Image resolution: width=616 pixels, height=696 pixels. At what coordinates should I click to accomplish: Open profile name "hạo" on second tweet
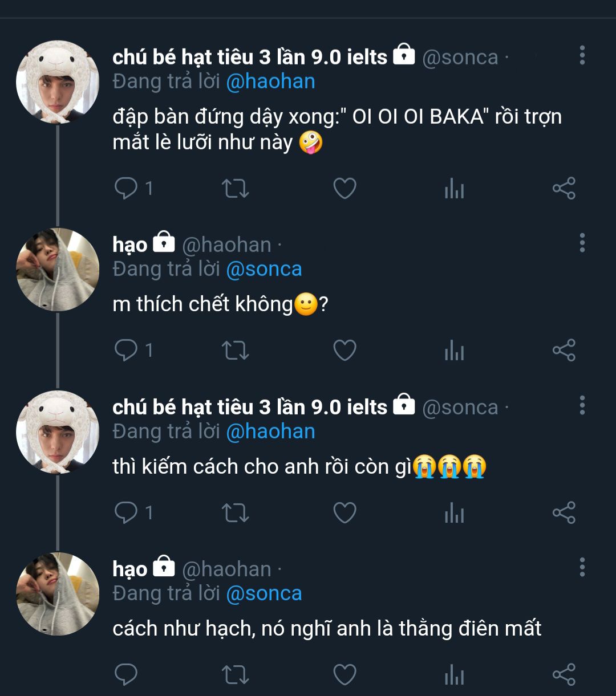coord(130,245)
